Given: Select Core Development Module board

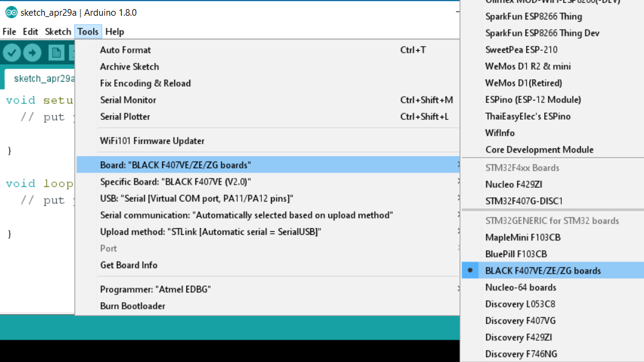Looking at the screenshot, I should click(x=553, y=150).
